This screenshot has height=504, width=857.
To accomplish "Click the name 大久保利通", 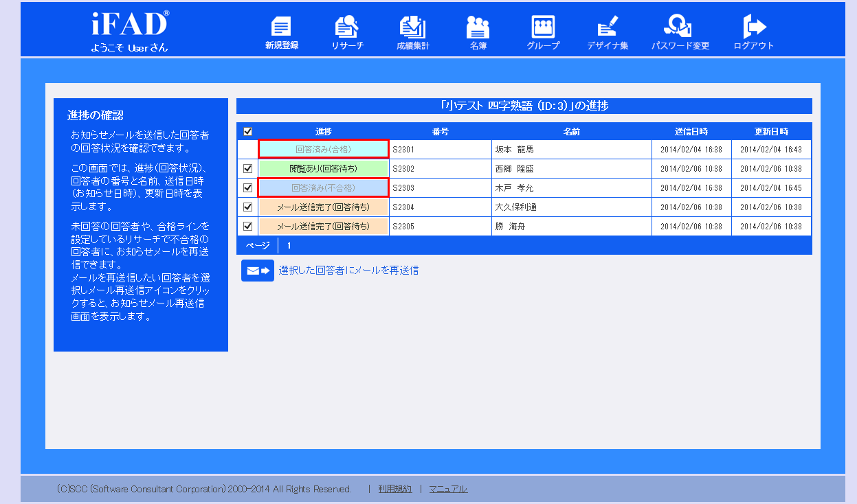I will click(516, 207).
